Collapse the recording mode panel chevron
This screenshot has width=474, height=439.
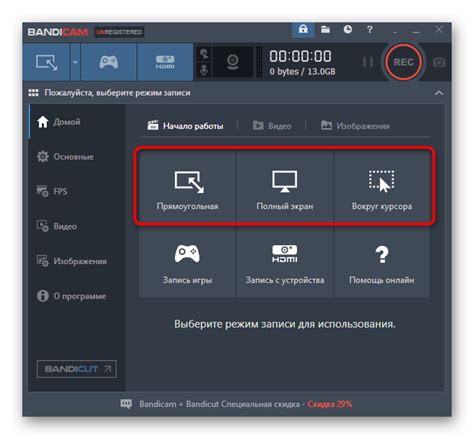439,93
